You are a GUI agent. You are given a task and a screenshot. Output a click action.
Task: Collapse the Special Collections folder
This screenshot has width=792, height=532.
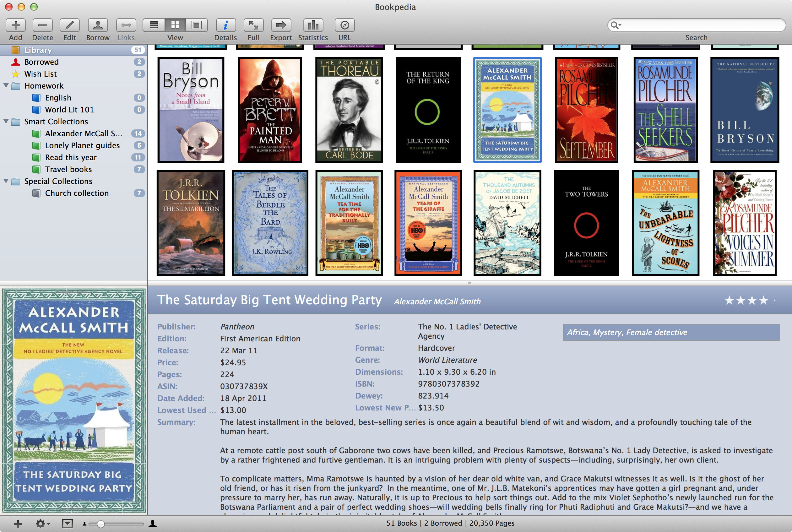(x=6, y=181)
